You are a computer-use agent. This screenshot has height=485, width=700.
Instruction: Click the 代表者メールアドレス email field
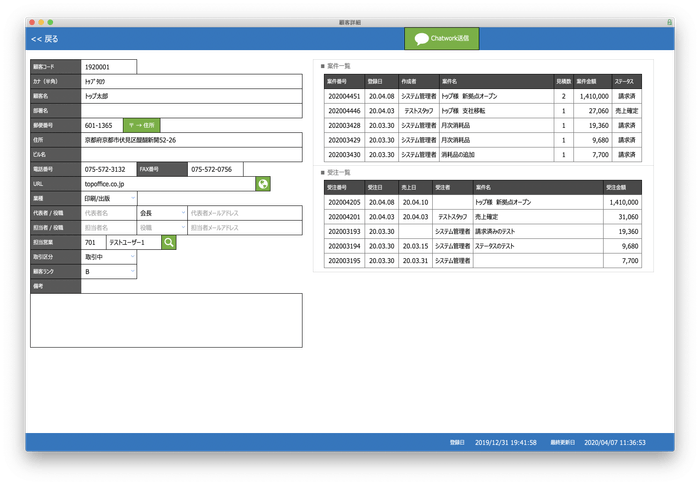point(244,213)
